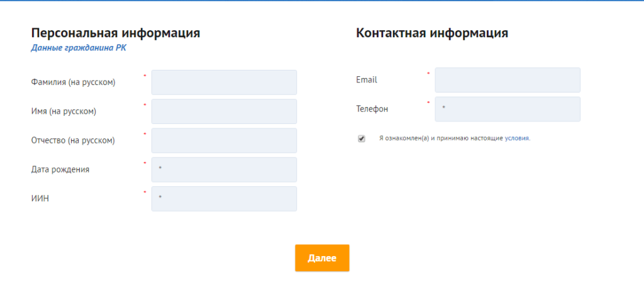Open the условия link
The height and width of the screenshot is (287, 644).
517,138
